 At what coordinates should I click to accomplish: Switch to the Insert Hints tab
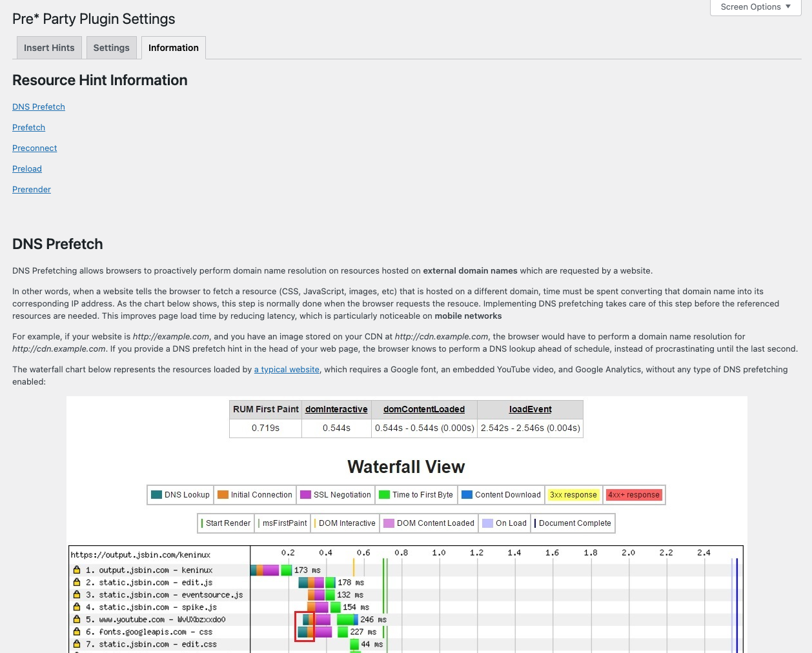click(49, 48)
